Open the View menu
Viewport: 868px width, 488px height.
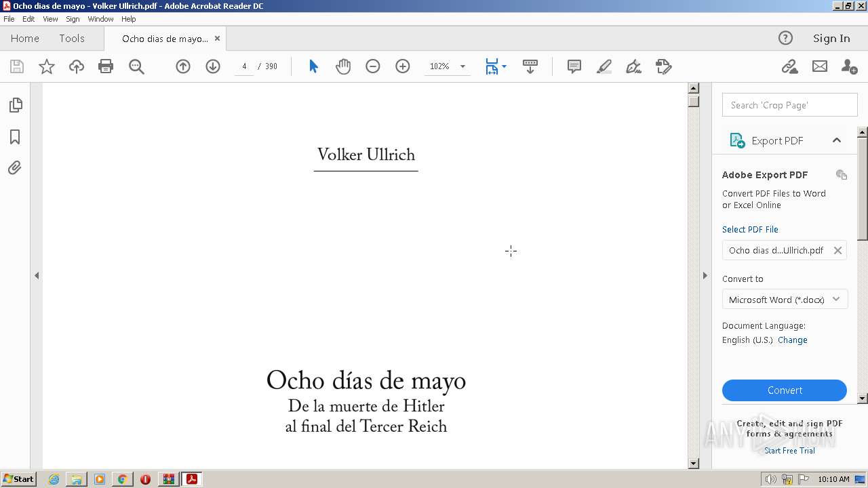(x=50, y=19)
